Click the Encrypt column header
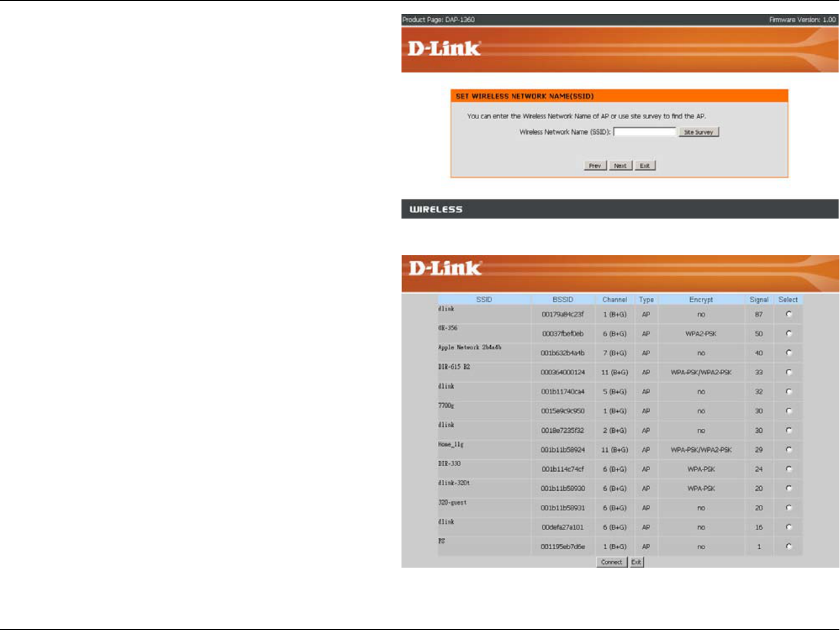 pos(701,300)
